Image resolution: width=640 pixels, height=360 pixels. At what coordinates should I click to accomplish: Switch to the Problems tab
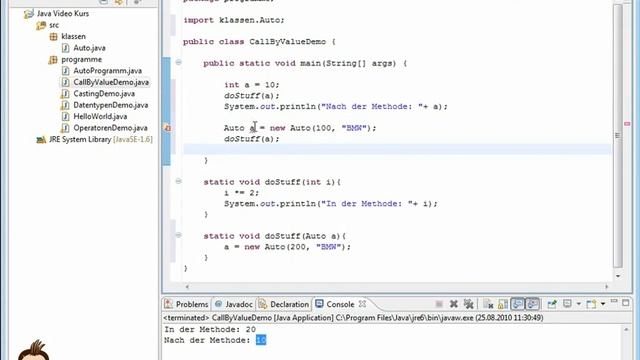[x=187, y=304]
